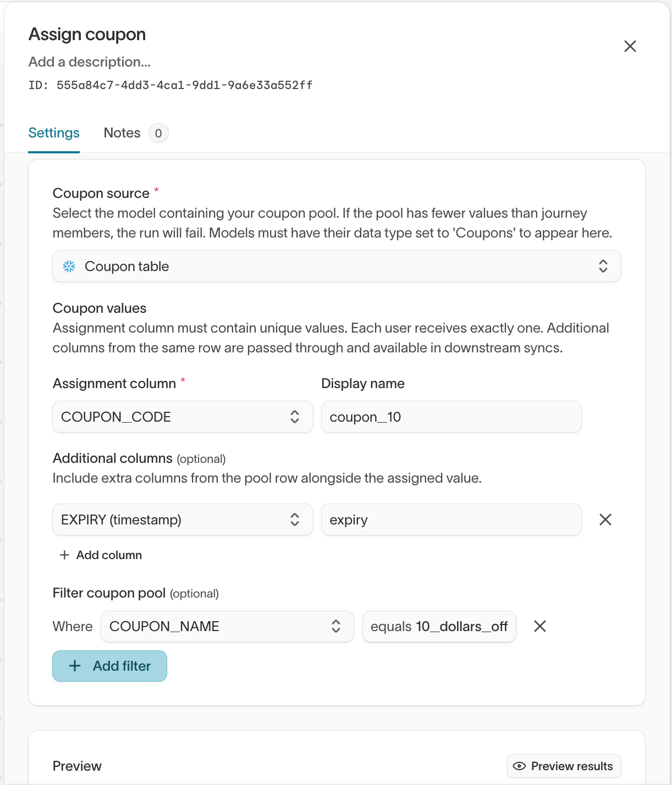This screenshot has width=672, height=785.
Task: Open the Coupon source dropdown
Action: 337,266
